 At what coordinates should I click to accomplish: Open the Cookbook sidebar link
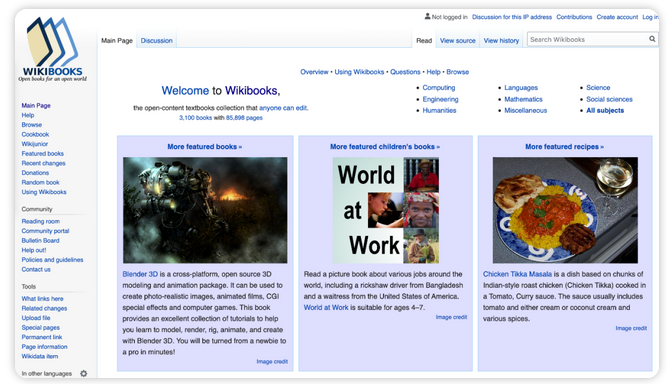tap(35, 134)
